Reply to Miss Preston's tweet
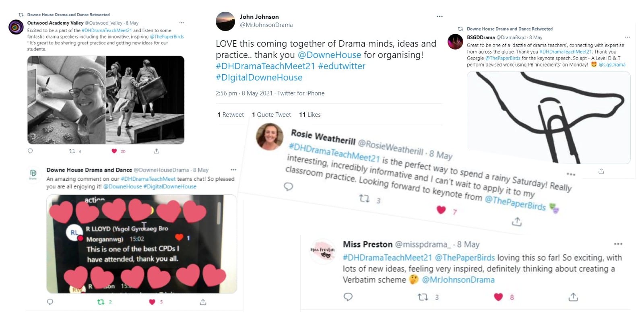The width and height of the screenshot is (644, 322). pyautogui.click(x=348, y=297)
